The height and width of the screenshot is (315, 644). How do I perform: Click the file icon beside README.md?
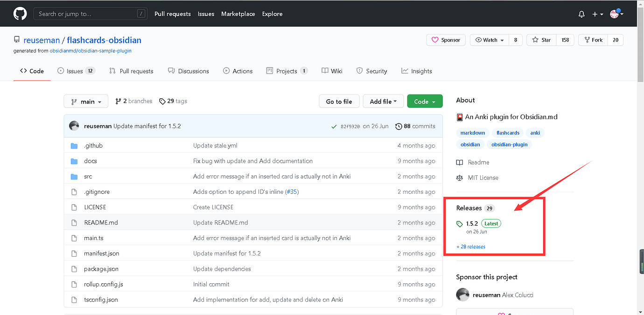[x=74, y=223]
